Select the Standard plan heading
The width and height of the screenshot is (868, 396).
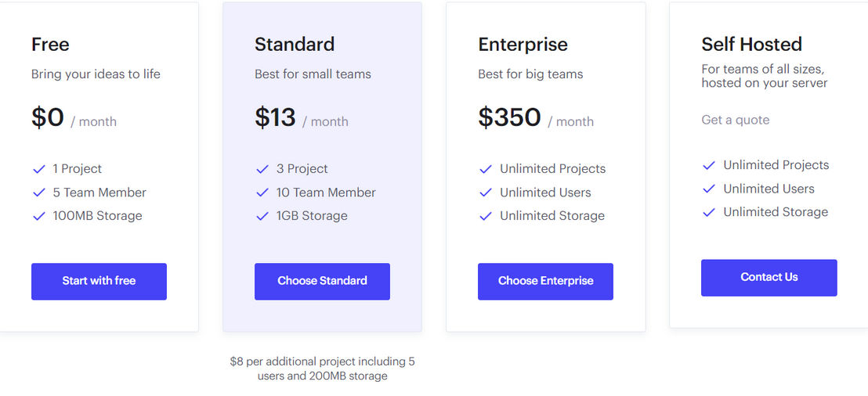tap(295, 45)
